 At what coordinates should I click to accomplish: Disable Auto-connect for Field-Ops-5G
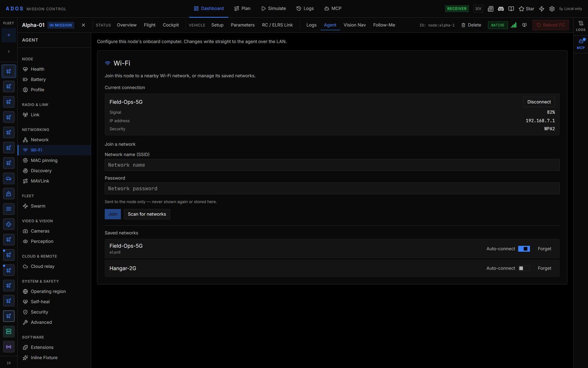(524, 249)
